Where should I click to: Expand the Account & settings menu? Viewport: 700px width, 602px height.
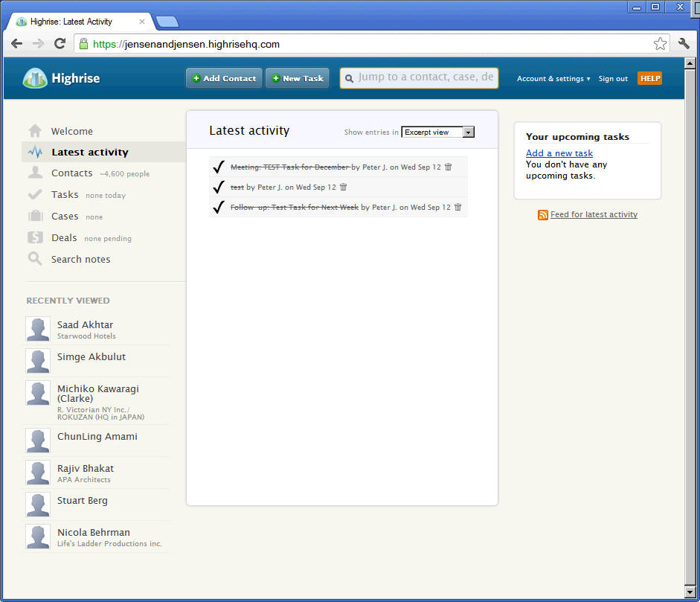pyautogui.click(x=553, y=79)
